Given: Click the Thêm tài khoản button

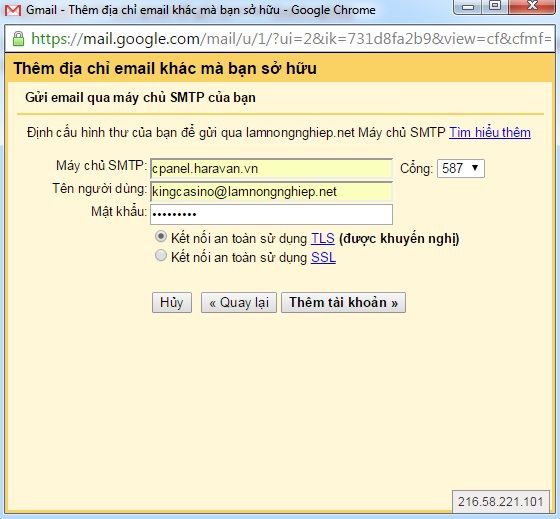Looking at the screenshot, I should (343, 303).
